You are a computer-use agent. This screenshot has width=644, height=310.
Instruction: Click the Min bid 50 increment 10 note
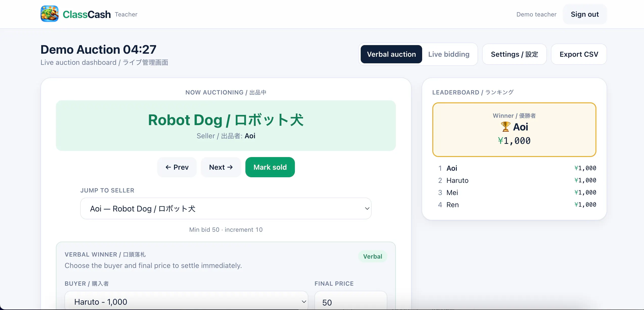(226, 229)
